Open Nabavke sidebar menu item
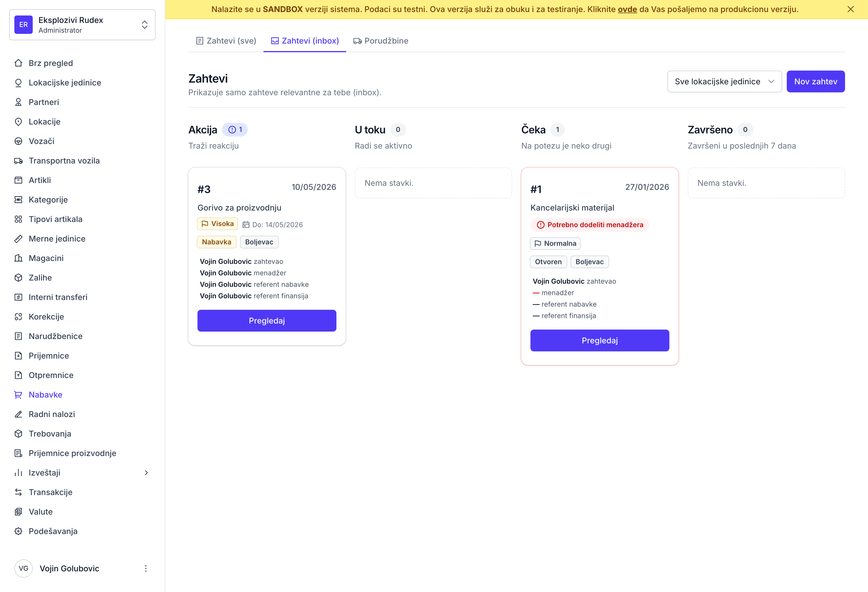This screenshot has width=868, height=592. coord(82,395)
